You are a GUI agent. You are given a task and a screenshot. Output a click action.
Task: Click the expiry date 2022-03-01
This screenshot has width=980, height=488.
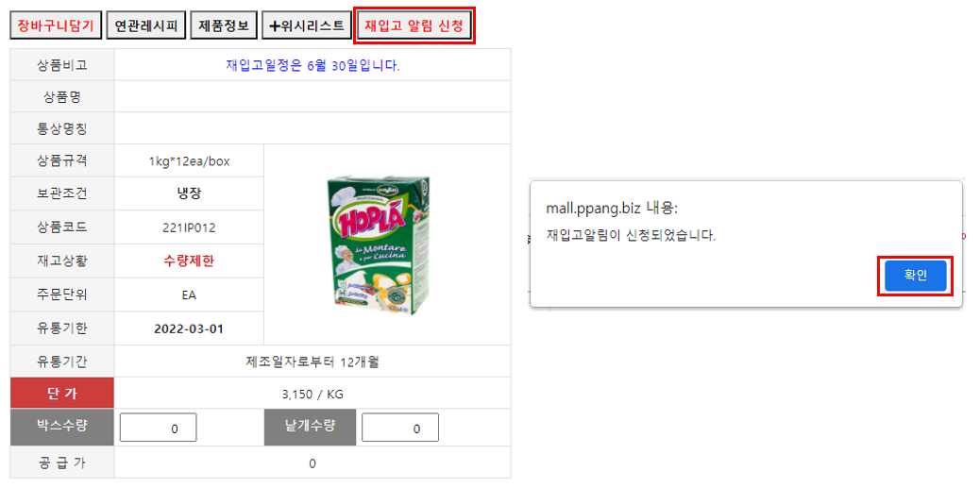190,328
